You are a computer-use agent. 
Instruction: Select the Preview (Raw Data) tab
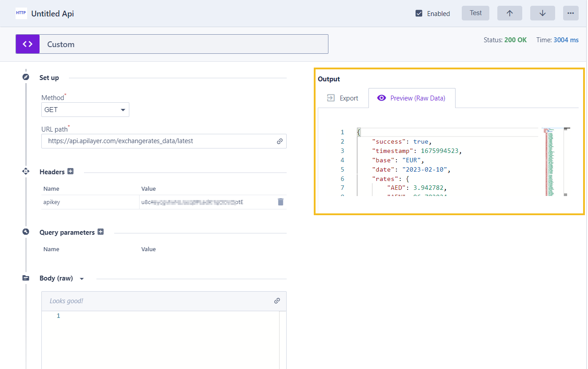411,98
